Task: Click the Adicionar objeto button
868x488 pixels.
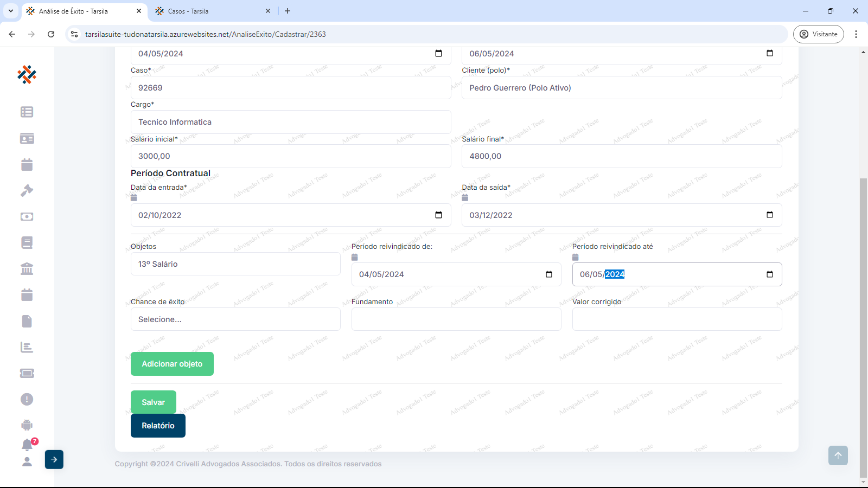Action: coord(172,364)
